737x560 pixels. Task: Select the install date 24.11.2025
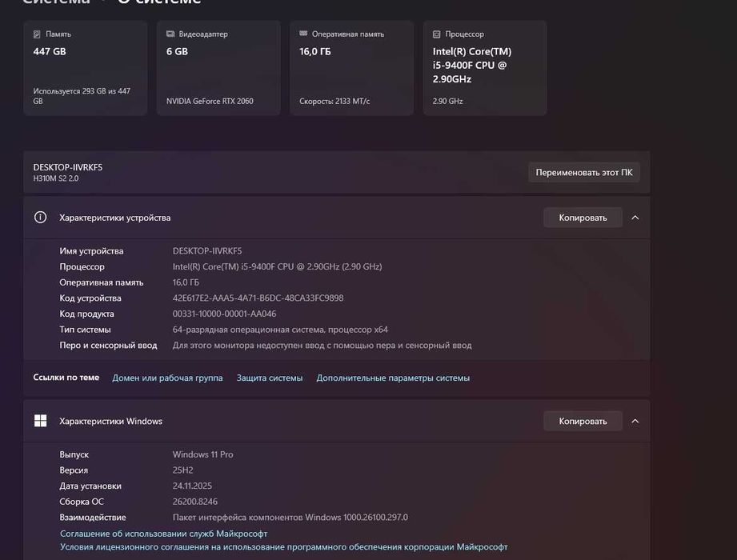point(192,486)
